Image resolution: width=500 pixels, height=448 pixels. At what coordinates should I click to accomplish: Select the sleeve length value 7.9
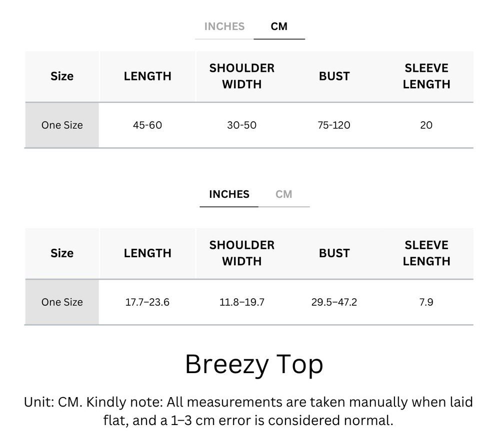pos(426,302)
